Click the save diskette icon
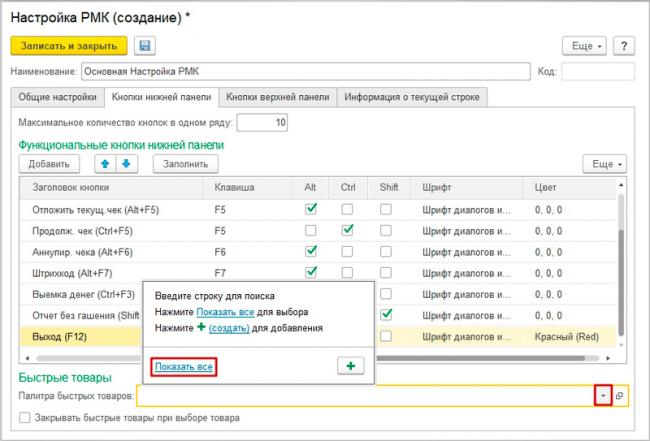 tap(145, 46)
